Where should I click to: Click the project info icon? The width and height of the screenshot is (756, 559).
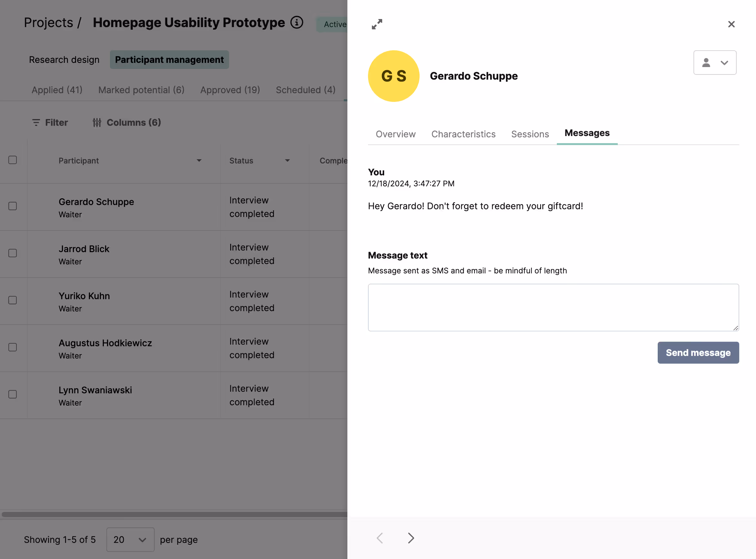point(297,23)
